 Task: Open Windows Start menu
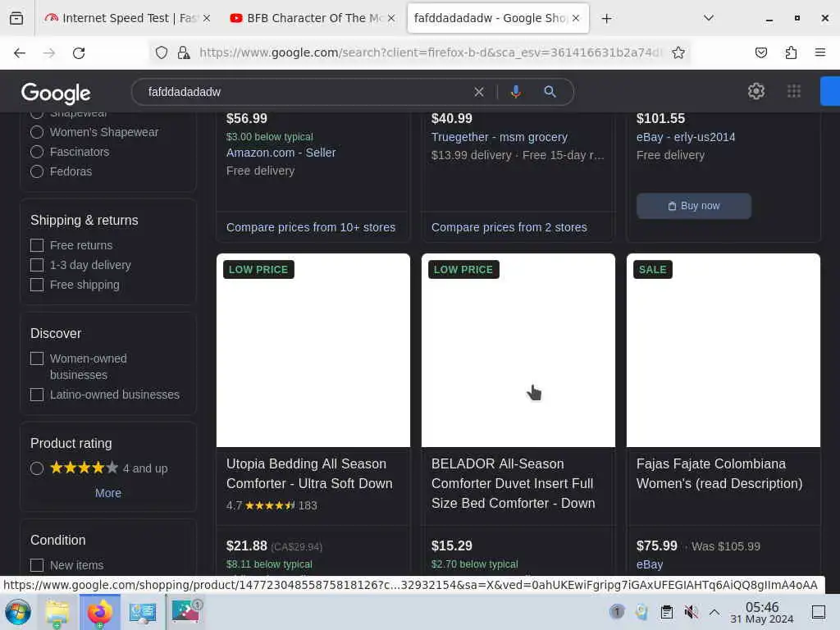coord(18,612)
